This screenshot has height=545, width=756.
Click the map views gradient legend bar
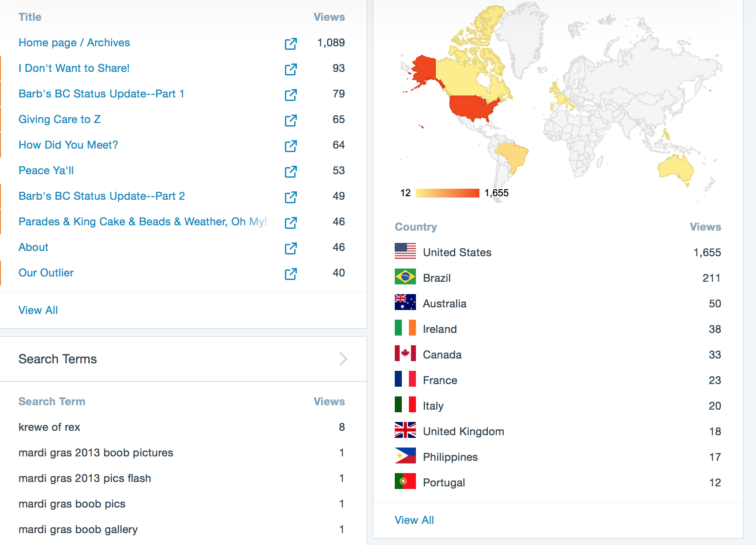(447, 193)
